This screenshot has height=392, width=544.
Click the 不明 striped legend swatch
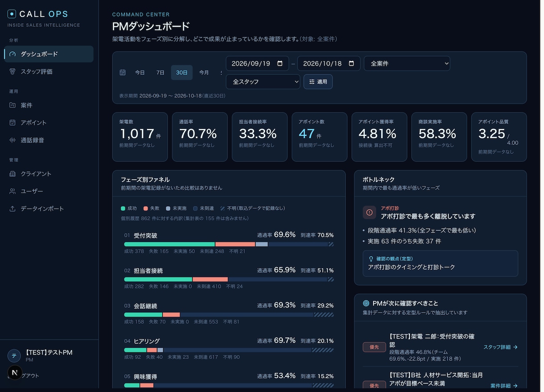[223, 208]
